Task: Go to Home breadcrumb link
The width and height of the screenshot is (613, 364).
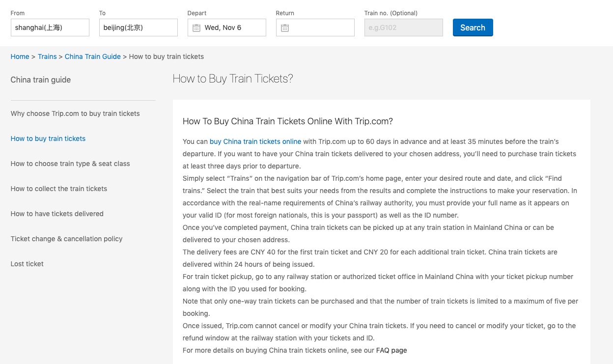Action: tap(20, 56)
